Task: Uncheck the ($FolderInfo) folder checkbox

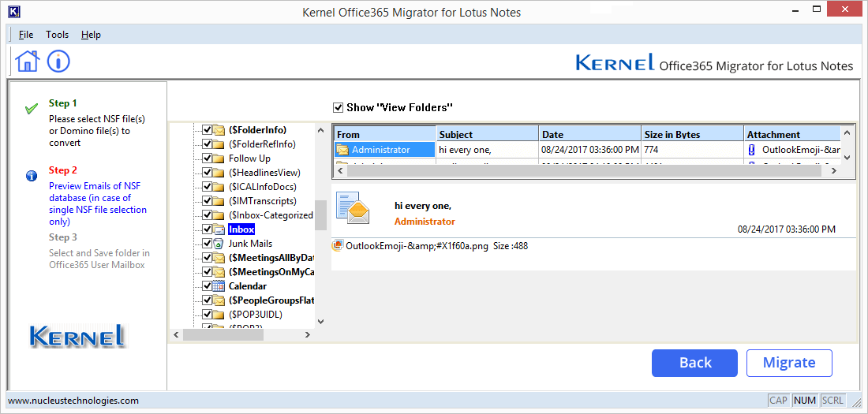Action: pos(208,130)
